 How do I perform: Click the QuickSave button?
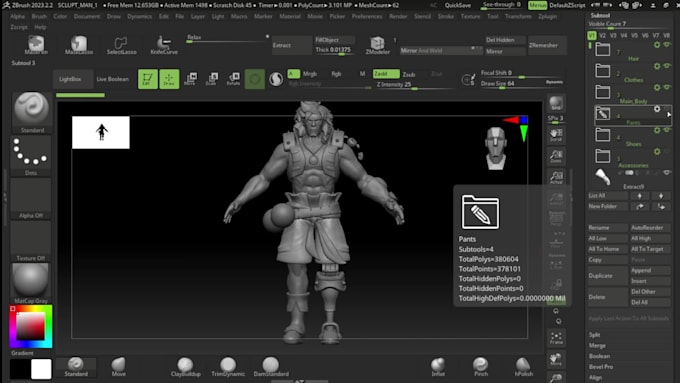click(458, 6)
